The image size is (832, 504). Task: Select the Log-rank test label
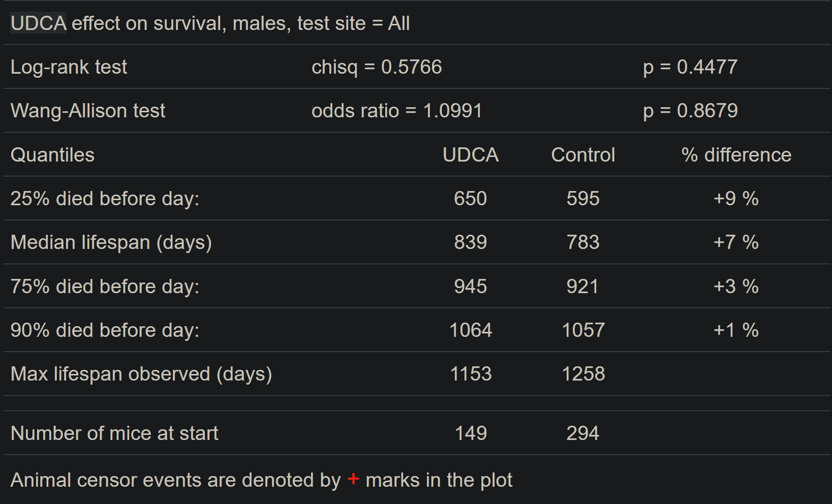coord(69,67)
